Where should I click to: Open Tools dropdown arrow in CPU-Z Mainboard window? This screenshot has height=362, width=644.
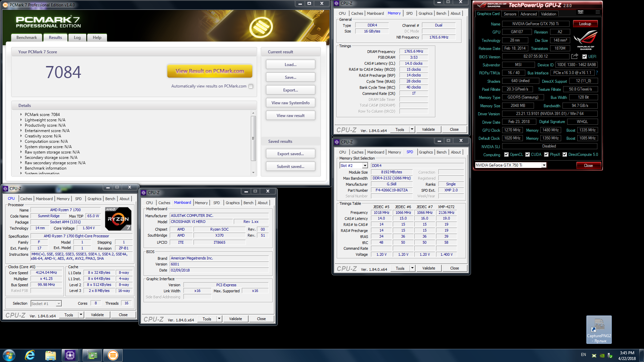tap(219, 319)
